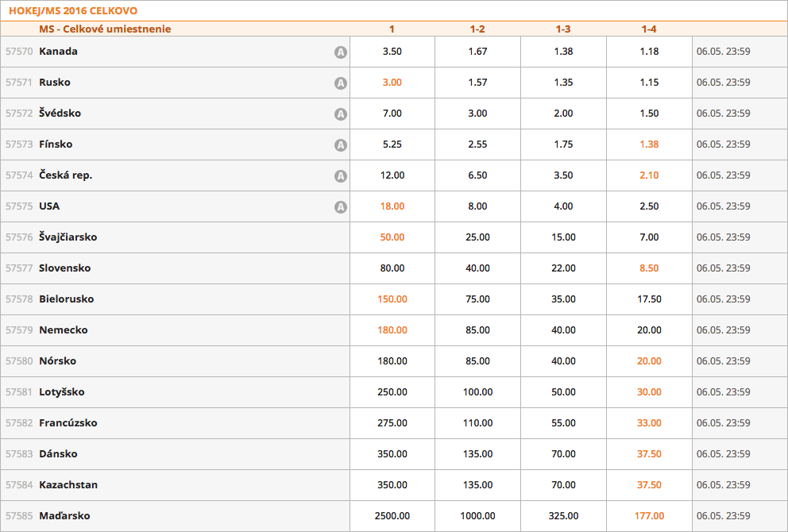Select Nemecko winner odds 180.00
788x532 pixels.
point(392,330)
